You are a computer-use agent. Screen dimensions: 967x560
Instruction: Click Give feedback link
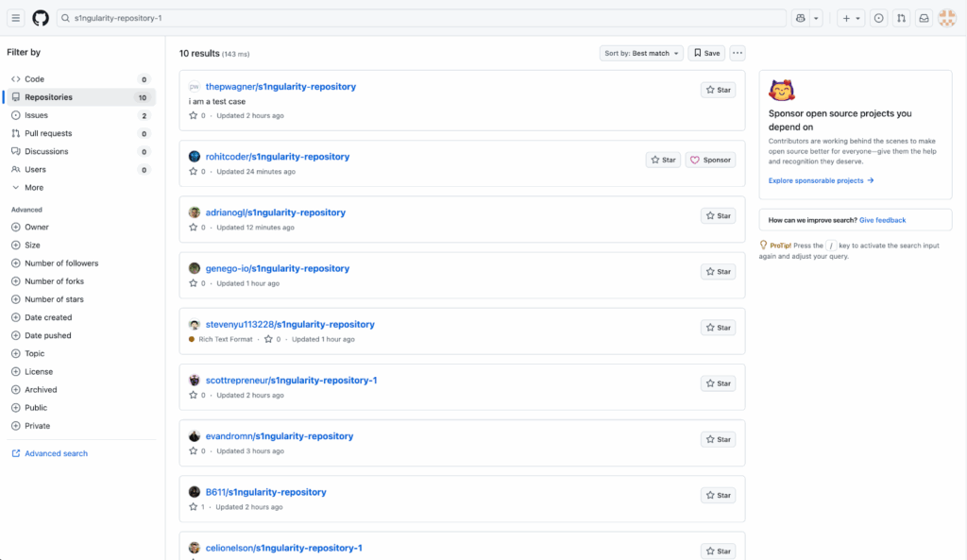(x=883, y=220)
